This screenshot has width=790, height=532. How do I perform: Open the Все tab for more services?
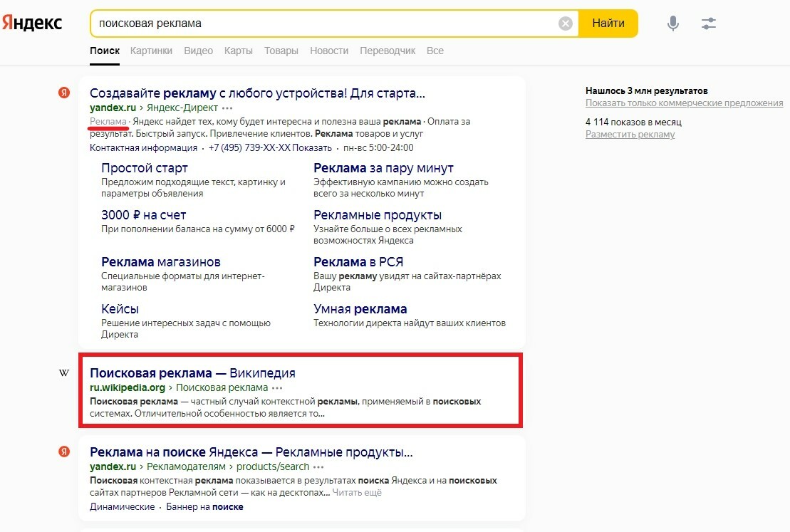pyautogui.click(x=435, y=51)
